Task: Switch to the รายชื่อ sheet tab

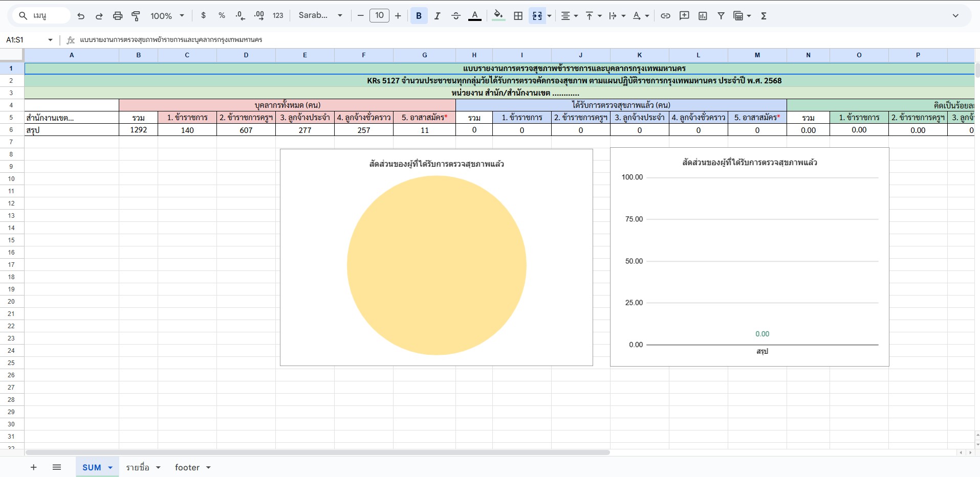Action: coord(138,467)
